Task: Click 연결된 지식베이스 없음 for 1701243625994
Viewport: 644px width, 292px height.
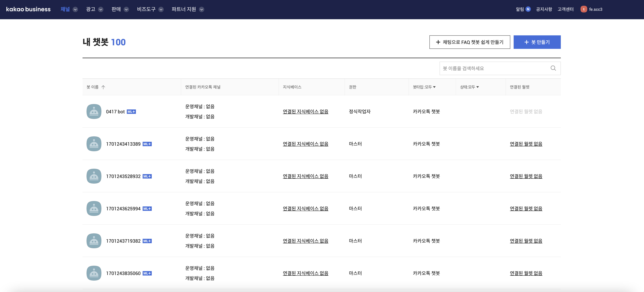Action: (x=305, y=208)
